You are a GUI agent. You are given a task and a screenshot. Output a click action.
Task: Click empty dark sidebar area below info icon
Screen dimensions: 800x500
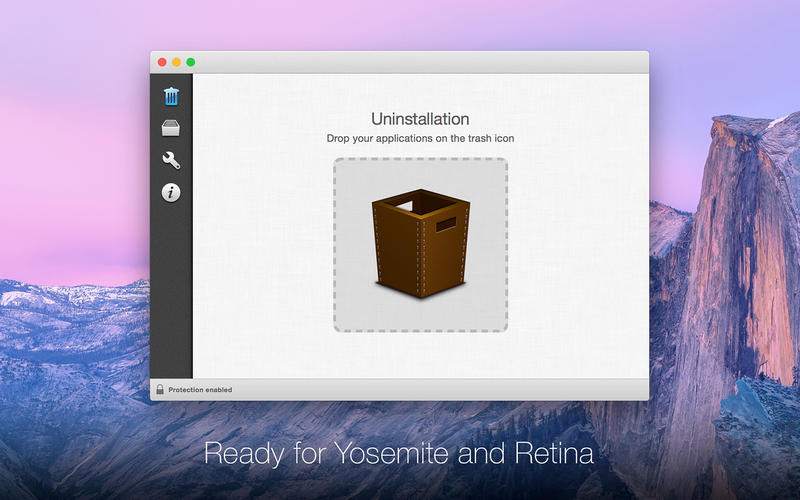point(171,290)
